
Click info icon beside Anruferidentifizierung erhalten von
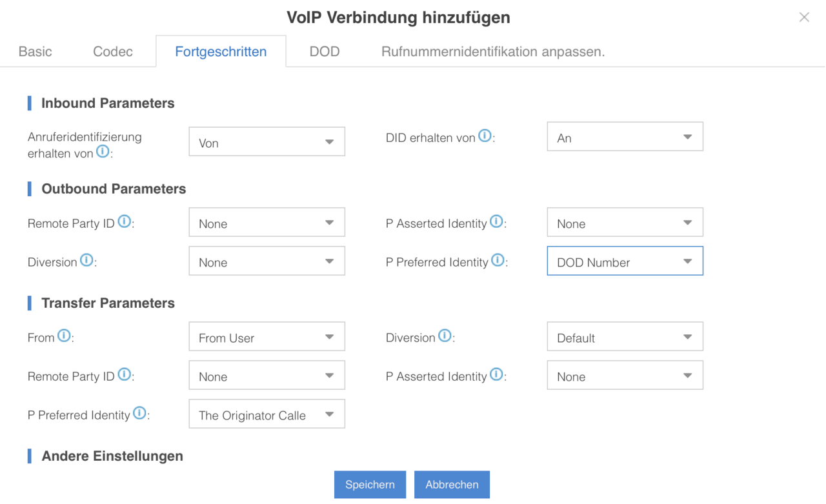(103, 152)
